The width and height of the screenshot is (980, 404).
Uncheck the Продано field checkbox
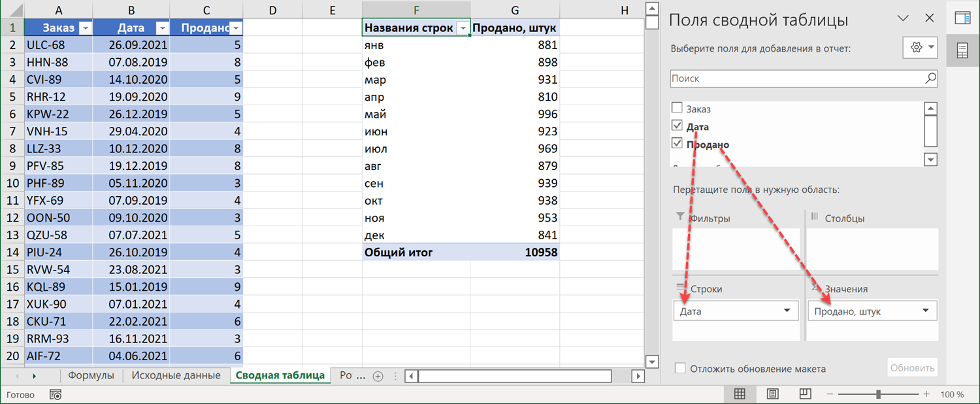coord(677,143)
